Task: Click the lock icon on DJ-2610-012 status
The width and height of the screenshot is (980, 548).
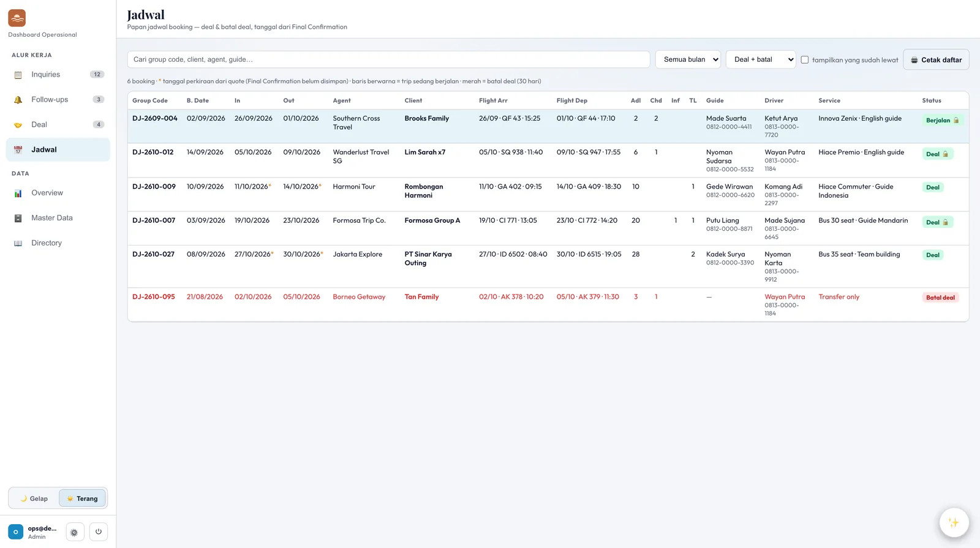Action: point(945,154)
